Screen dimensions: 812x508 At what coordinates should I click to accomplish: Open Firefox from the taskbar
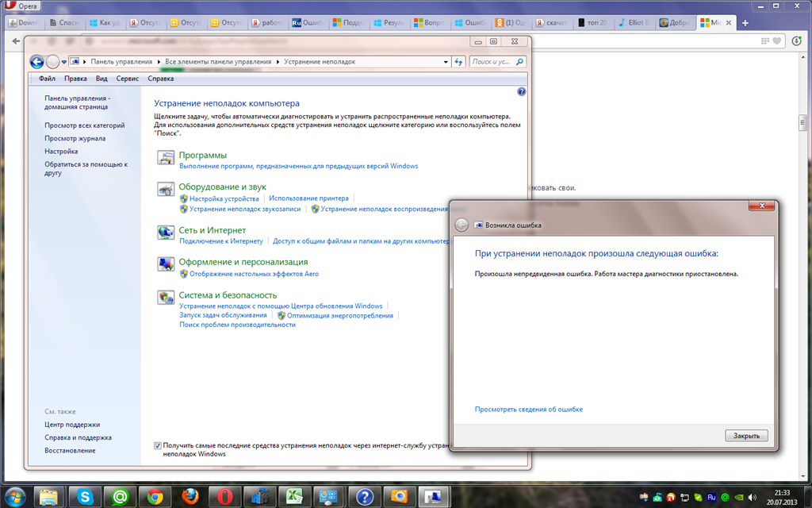point(190,497)
